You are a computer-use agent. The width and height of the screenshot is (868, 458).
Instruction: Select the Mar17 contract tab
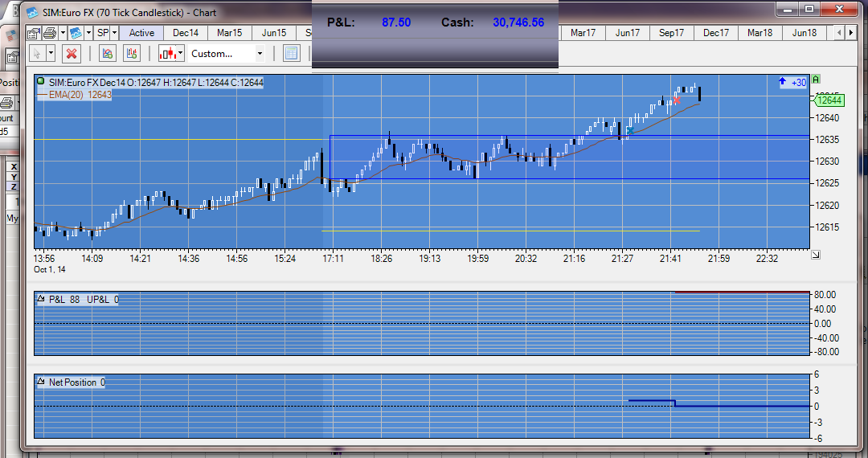pyautogui.click(x=583, y=33)
